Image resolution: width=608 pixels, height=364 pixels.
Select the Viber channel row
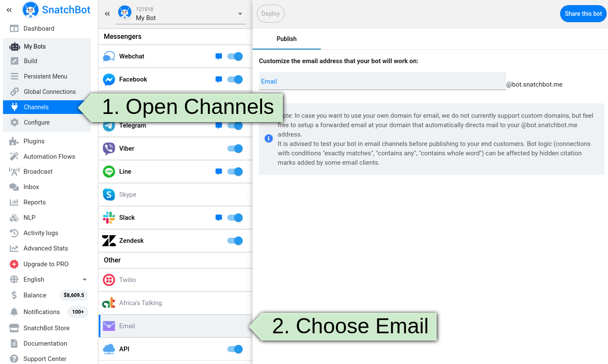(x=175, y=149)
